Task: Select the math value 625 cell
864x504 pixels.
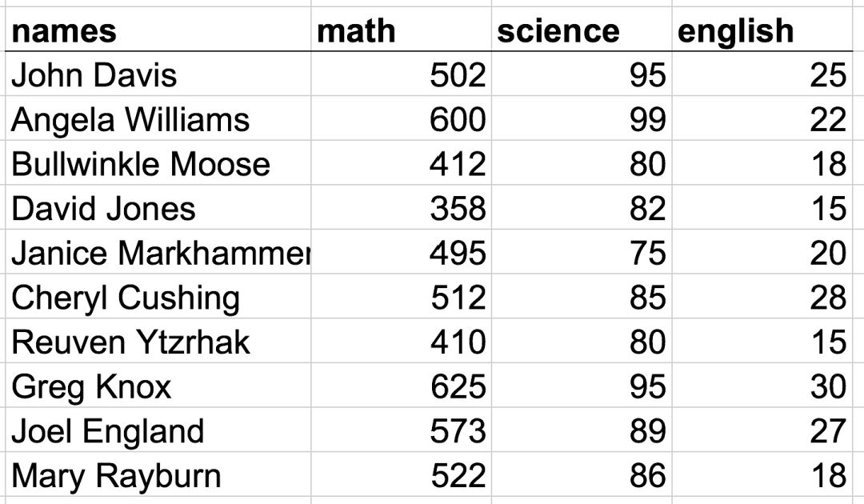Action: coord(401,386)
